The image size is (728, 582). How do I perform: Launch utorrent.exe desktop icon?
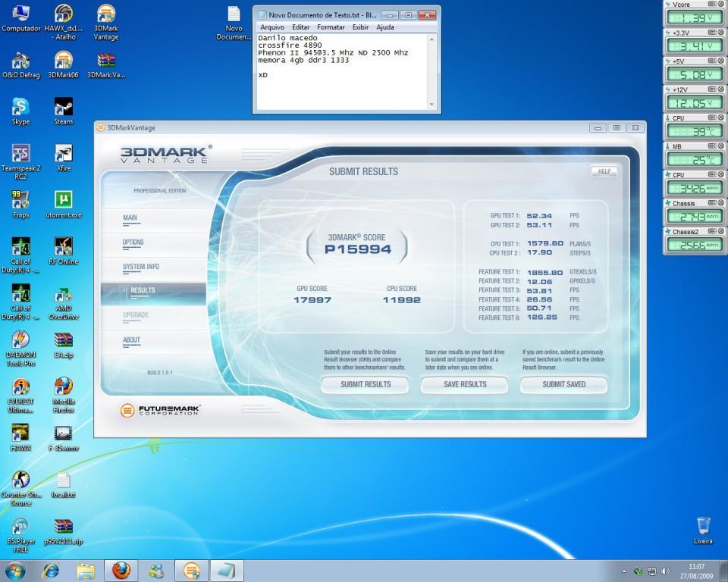(x=64, y=205)
